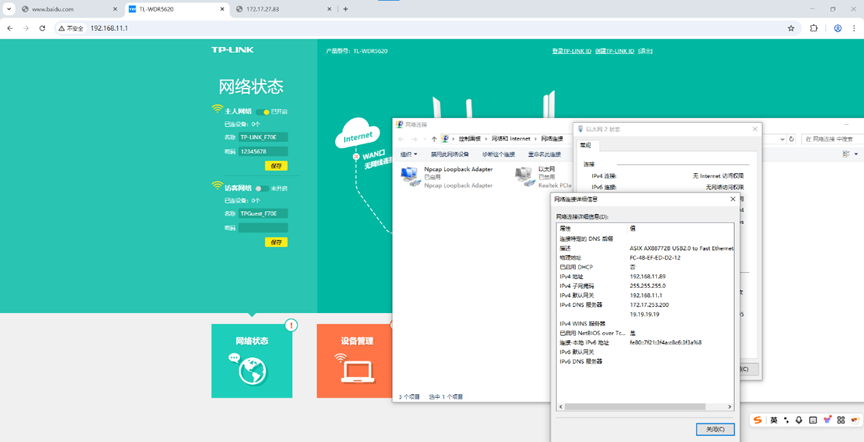Click the Sogou input method S logo

[758, 420]
